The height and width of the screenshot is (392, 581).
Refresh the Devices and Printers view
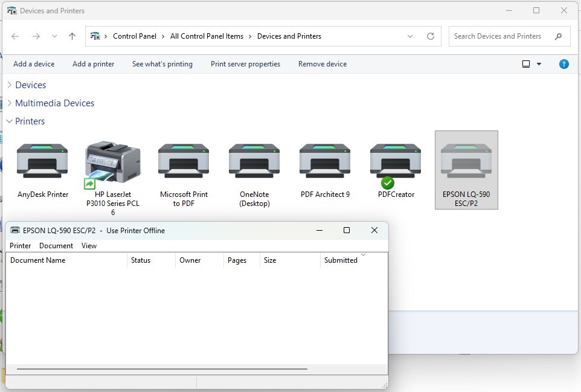(x=431, y=36)
